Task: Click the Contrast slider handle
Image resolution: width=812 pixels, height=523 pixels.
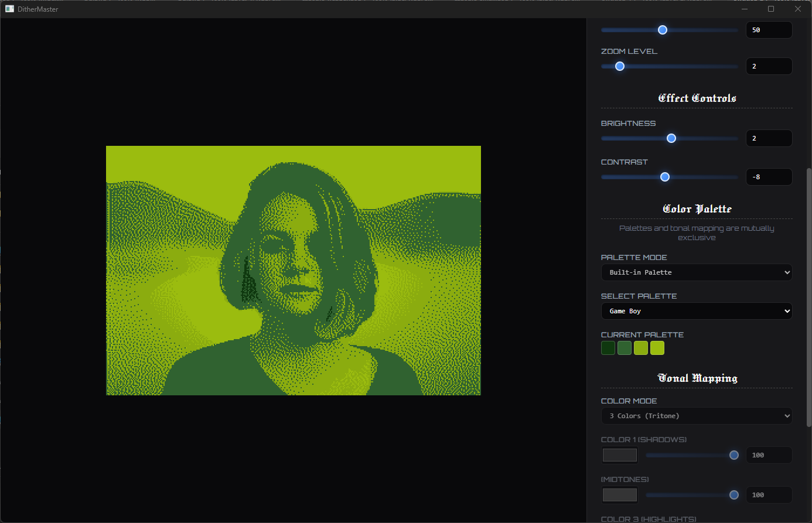Action: pyautogui.click(x=665, y=177)
